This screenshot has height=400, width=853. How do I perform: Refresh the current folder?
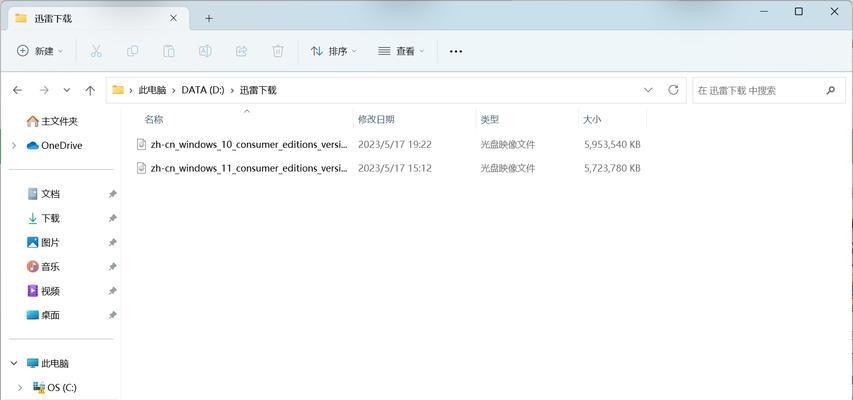point(673,90)
